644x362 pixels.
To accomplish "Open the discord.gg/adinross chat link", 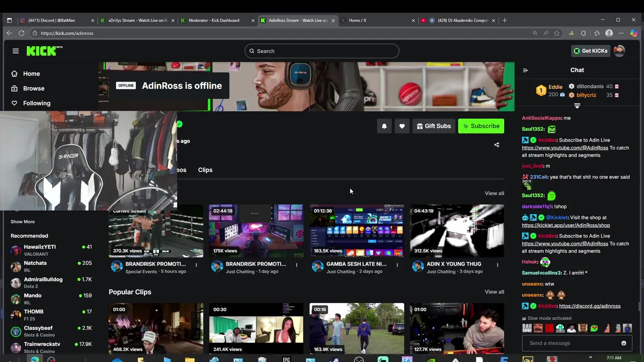I will pos(590,306).
